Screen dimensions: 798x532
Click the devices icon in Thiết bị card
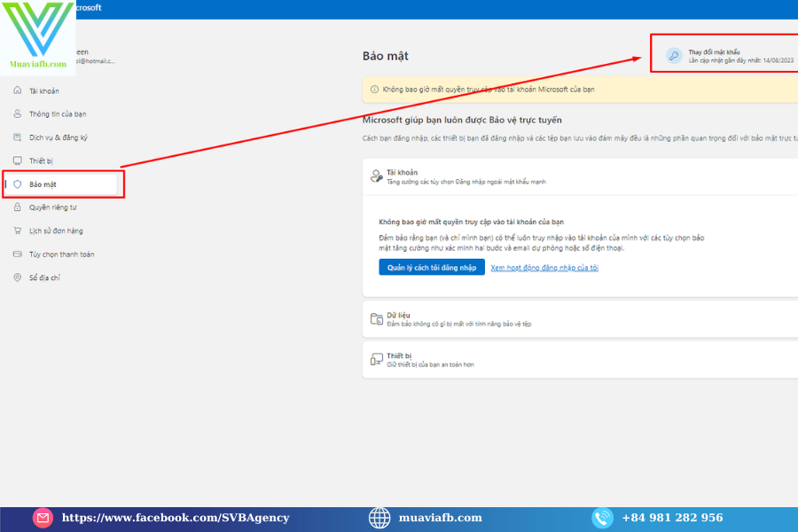pyautogui.click(x=377, y=359)
